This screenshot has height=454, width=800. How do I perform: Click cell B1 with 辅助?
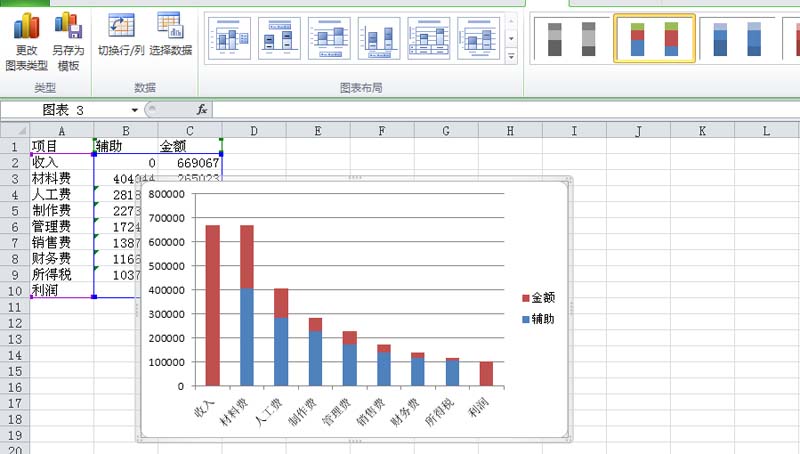click(126, 146)
